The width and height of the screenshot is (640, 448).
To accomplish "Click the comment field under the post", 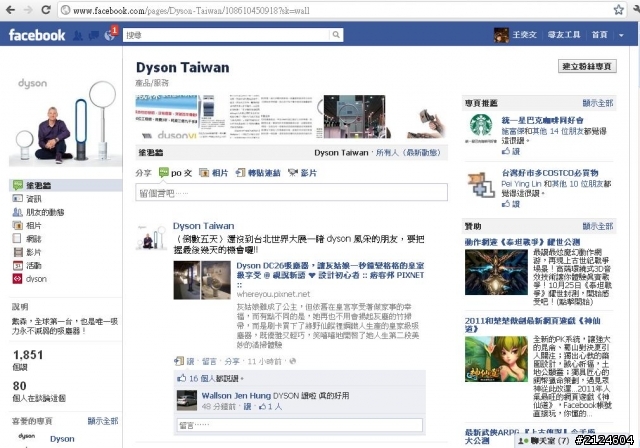I will coord(300,425).
